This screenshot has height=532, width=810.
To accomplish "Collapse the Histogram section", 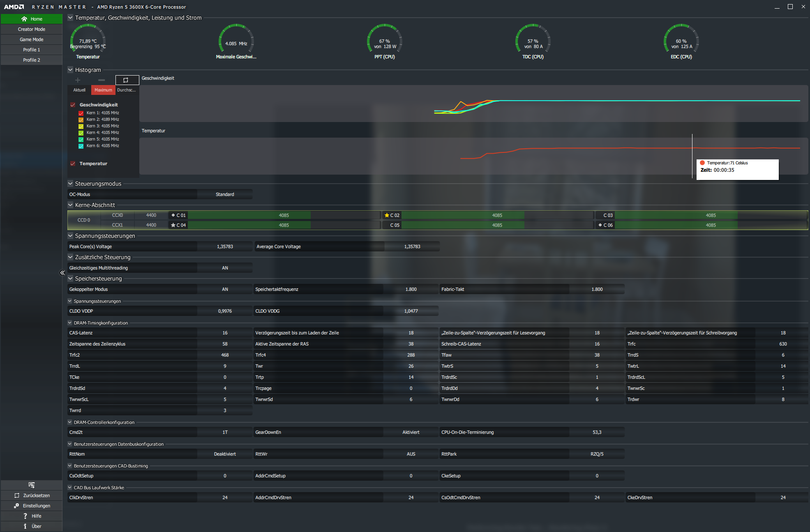I will pyautogui.click(x=70, y=70).
